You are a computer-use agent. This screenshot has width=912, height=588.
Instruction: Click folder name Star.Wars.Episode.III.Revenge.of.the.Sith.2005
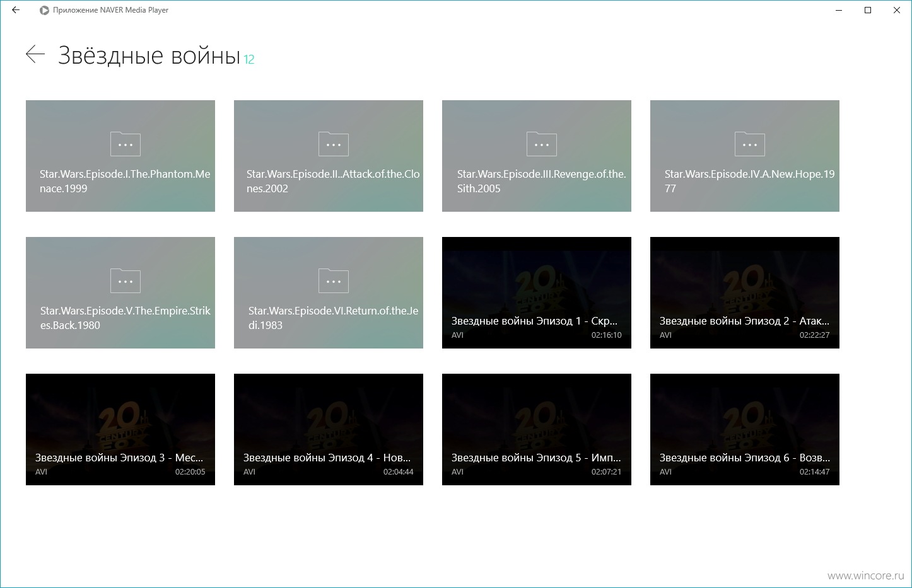[x=541, y=181]
